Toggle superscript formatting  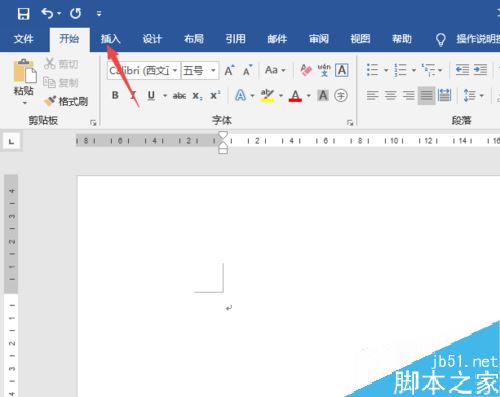click(x=215, y=96)
